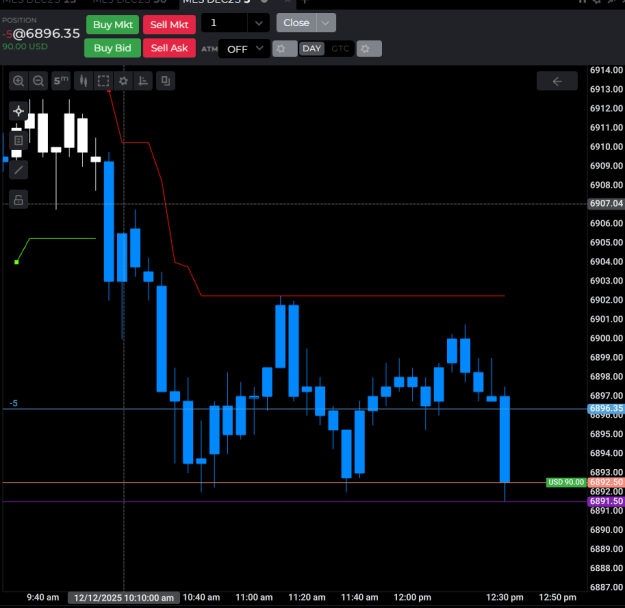The height and width of the screenshot is (608, 625).
Task: Select the crosshair cursor tool
Action: [x=18, y=111]
